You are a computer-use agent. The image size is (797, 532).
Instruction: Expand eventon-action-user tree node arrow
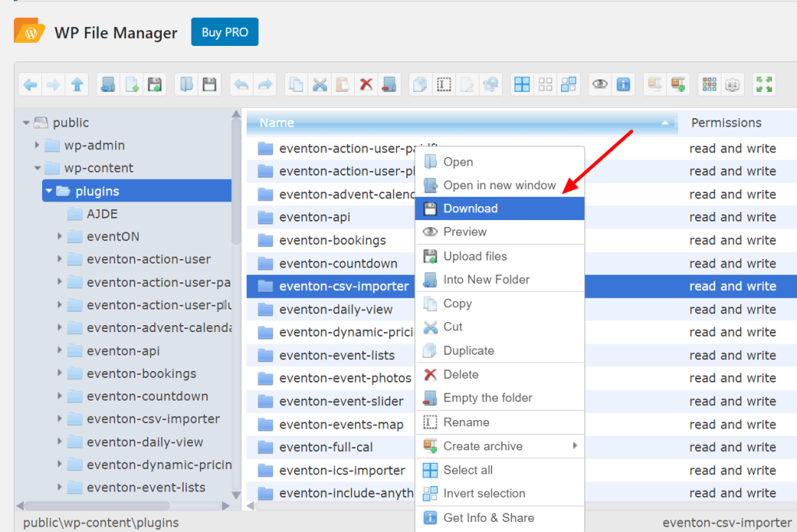click(x=59, y=259)
